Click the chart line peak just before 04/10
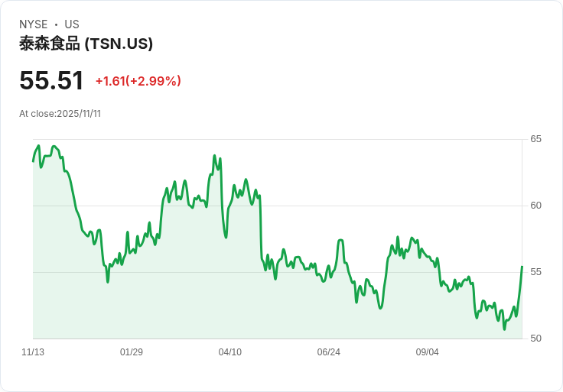The image size is (563, 392). click(214, 155)
